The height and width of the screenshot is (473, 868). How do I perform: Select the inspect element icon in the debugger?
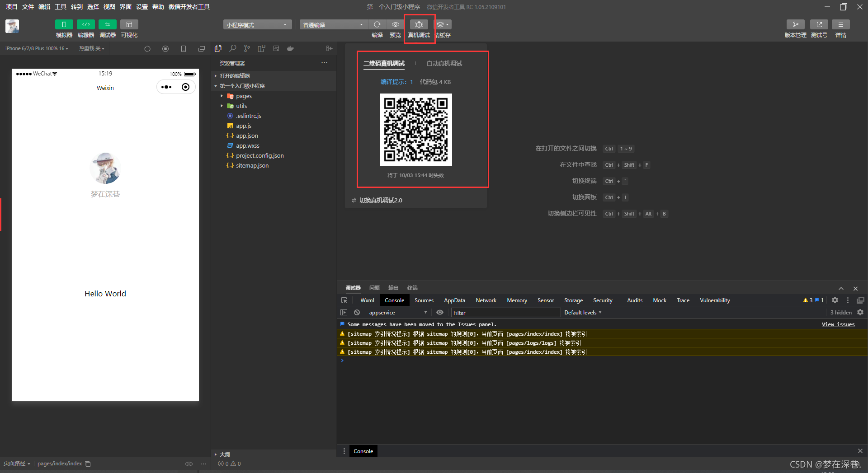click(344, 300)
